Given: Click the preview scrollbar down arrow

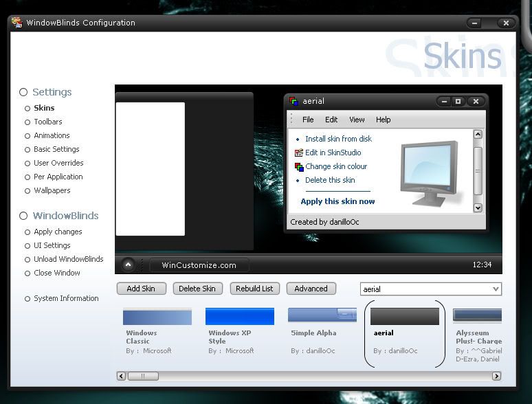Looking at the screenshot, I should (x=478, y=207).
